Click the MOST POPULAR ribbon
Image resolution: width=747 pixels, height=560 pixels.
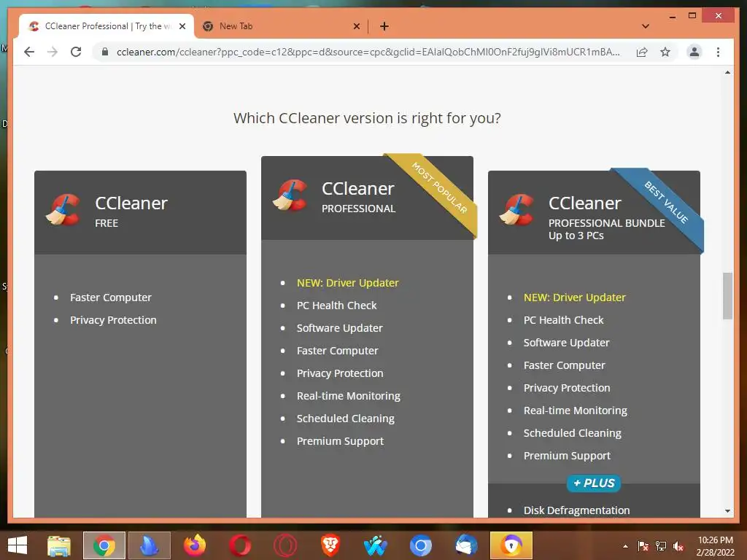pos(438,187)
